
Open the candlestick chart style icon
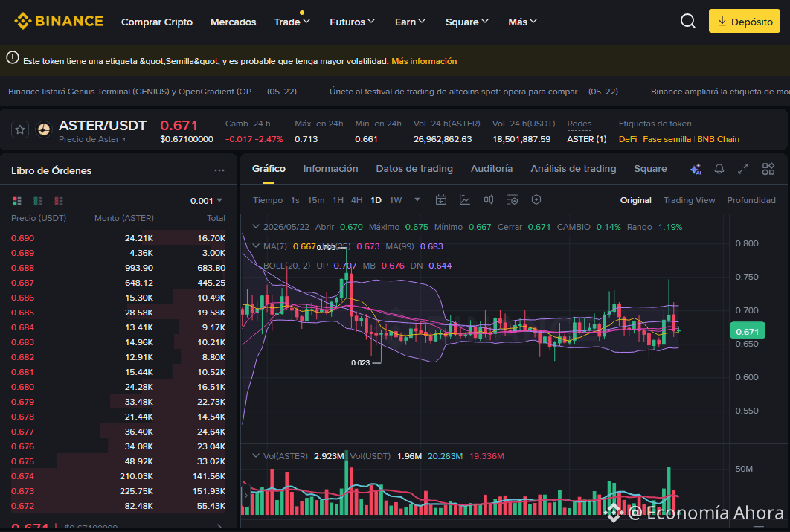(488, 200)
